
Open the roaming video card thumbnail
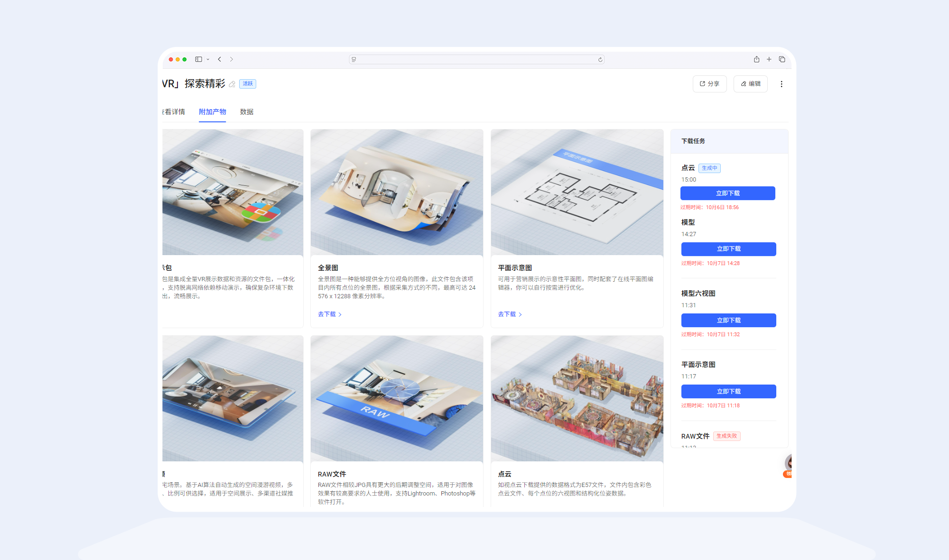pos(233,398)
